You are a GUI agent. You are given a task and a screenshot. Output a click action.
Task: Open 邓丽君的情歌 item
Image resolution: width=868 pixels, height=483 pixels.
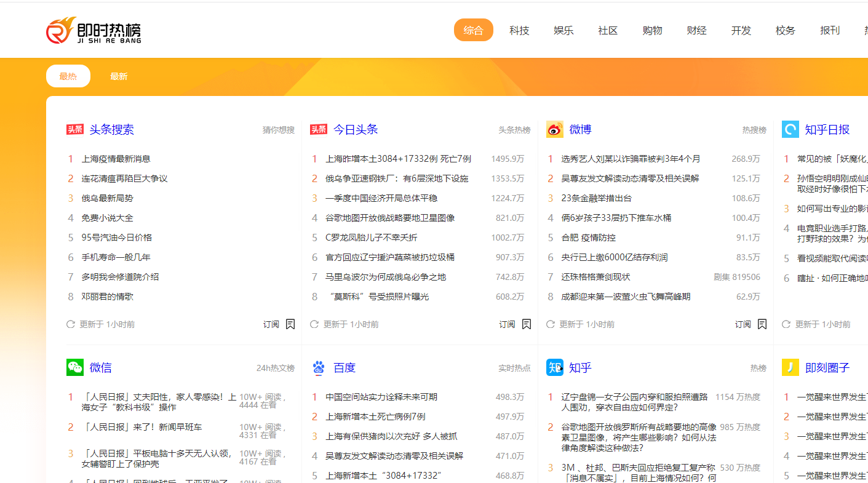[108, 297]
